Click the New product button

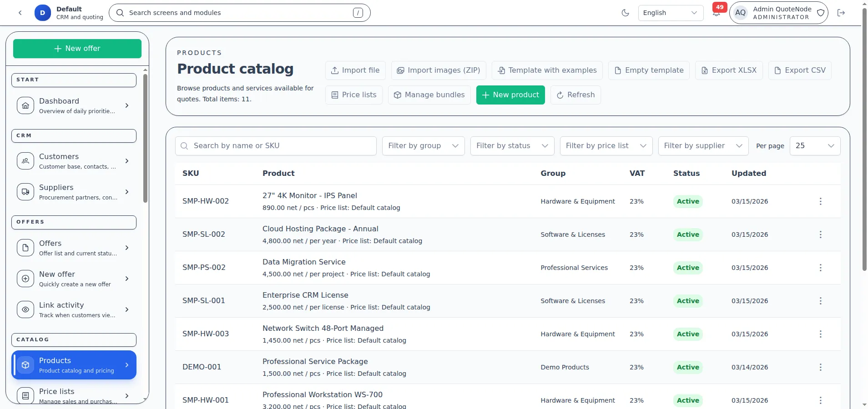click(510, 95)
